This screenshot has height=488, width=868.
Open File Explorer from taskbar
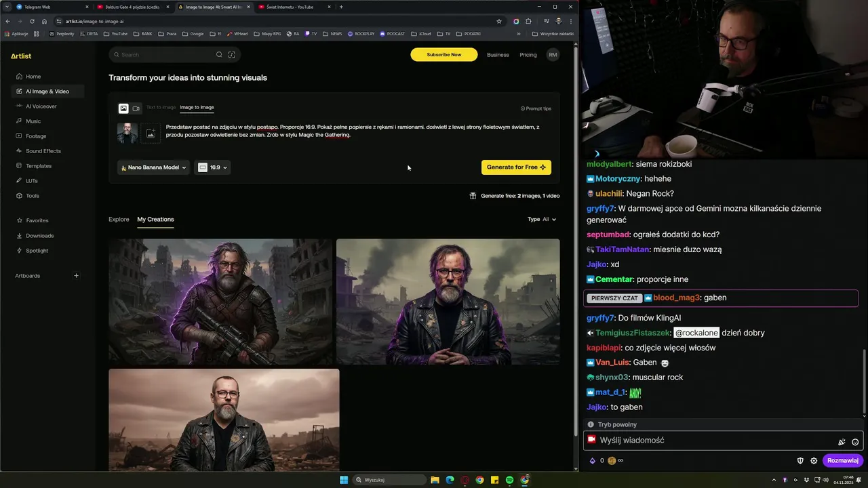pos(435,480)
